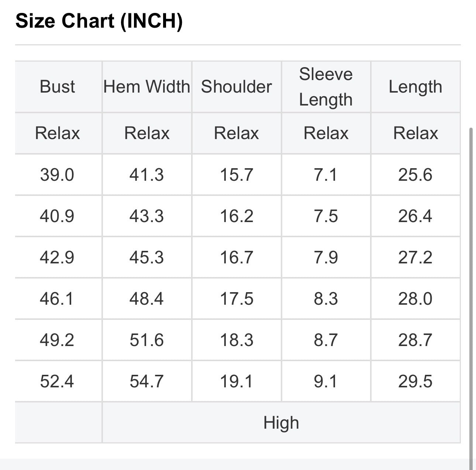Click the shoulder value 16.7

[x=237, y=258]
